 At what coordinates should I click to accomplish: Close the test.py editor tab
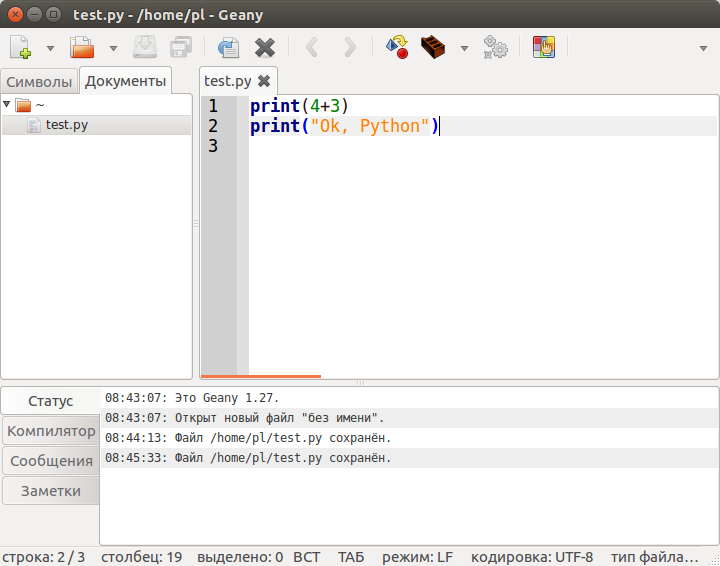(264, 81)
